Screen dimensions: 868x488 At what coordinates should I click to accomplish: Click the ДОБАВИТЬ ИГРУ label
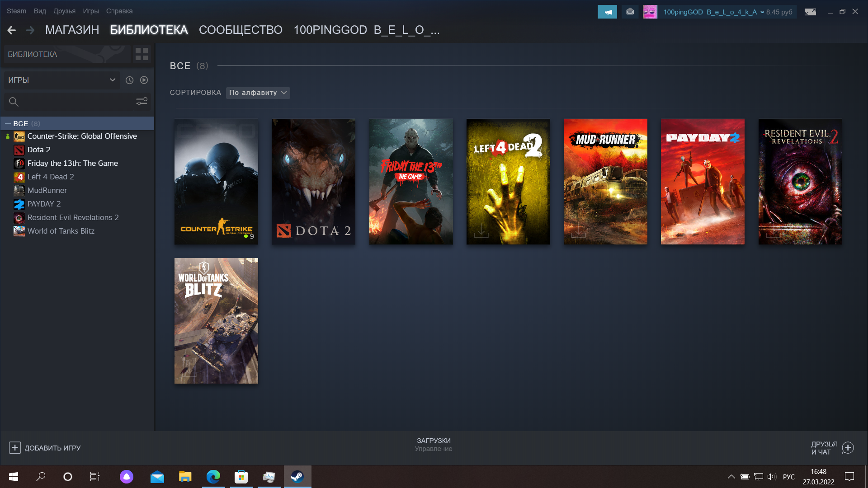coord(52,448)
